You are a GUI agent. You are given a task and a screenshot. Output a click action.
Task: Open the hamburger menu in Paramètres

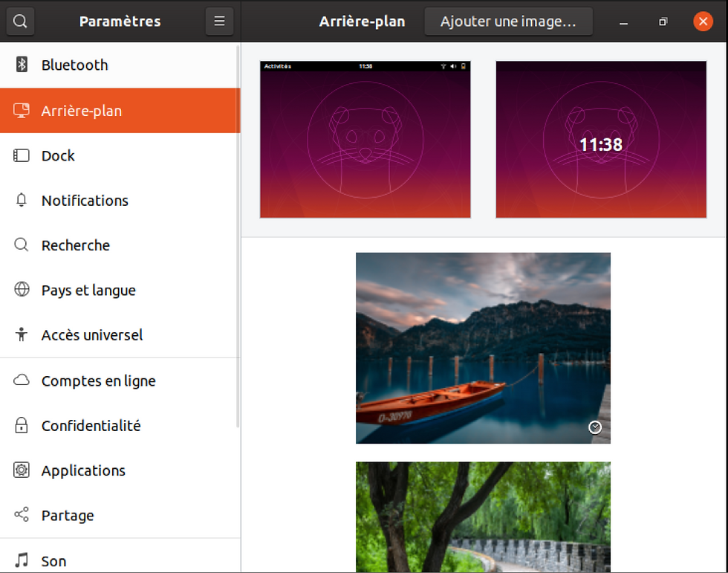tap(219, 22)
